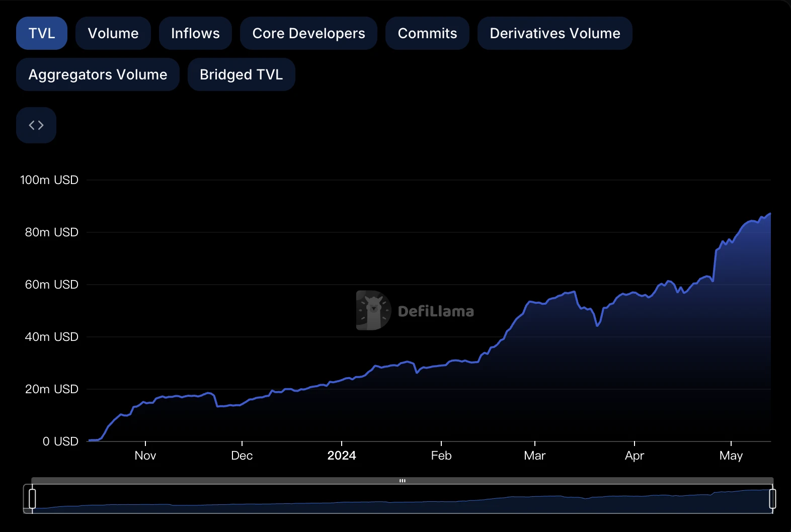Show Core Developers on the chart
Image resolution: width=791 pixels, height=532 pixels.
point(308,33)
